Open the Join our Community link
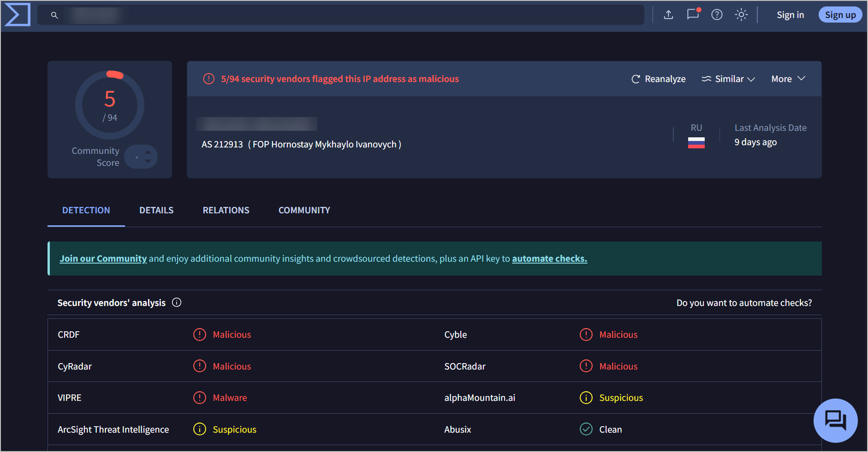This screenshot has height=452, width=868. coord(103,258)
